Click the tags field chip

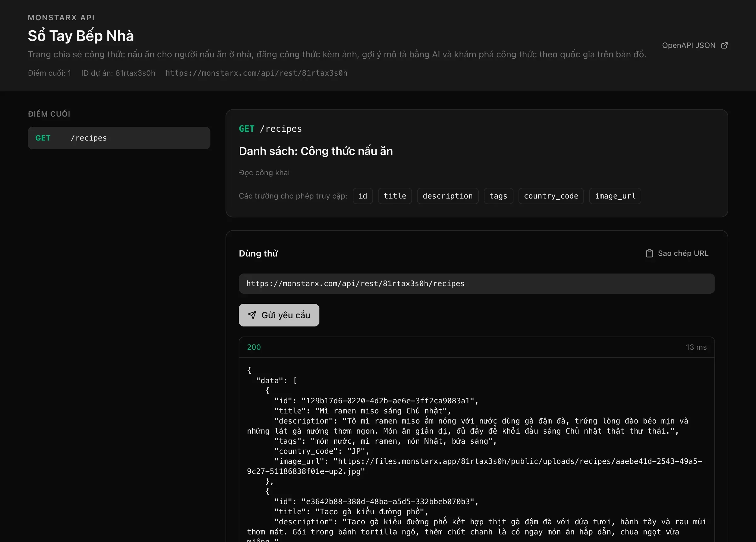point(498,196)
